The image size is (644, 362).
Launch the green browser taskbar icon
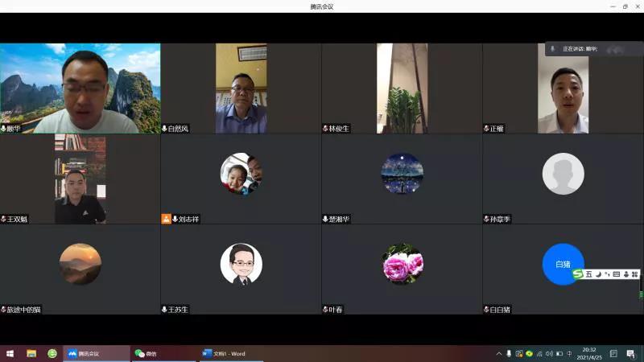pos(52,353)
